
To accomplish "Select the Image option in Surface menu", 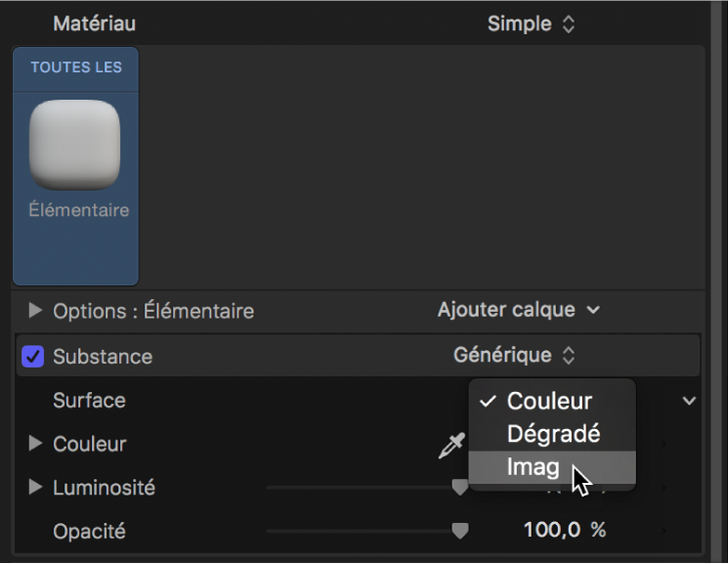I will (x=534, y=467).
